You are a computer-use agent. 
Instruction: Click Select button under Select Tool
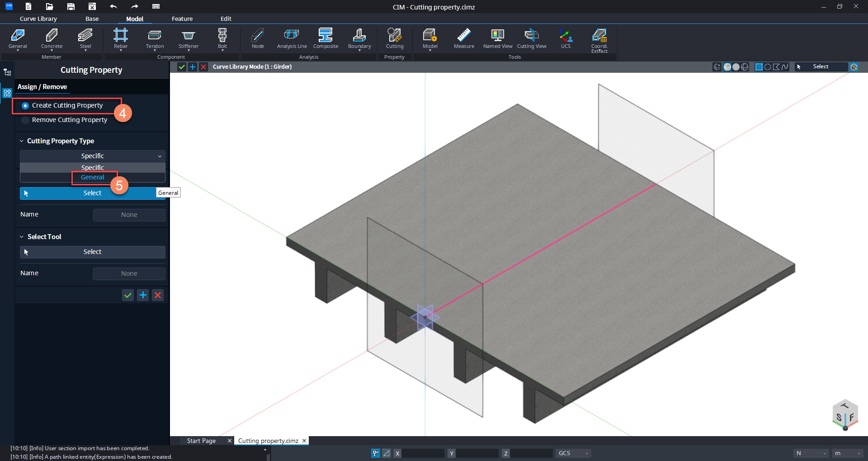[x=92, y=252]
